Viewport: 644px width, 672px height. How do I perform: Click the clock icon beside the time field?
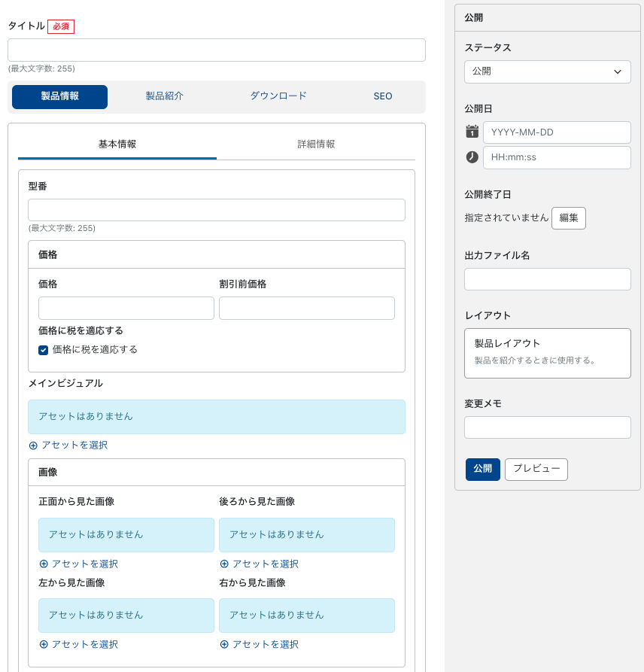pos(472,157)
